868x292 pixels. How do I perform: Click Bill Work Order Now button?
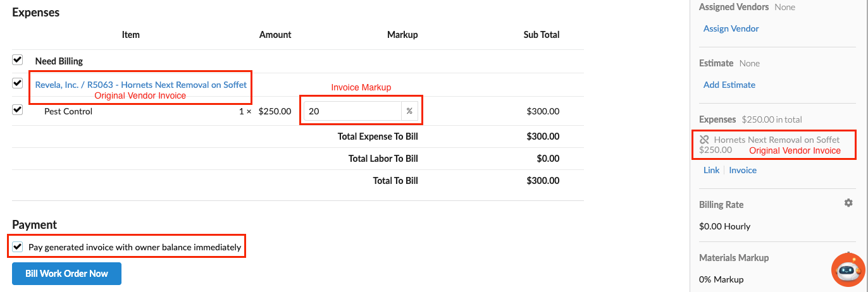point(66,274)
